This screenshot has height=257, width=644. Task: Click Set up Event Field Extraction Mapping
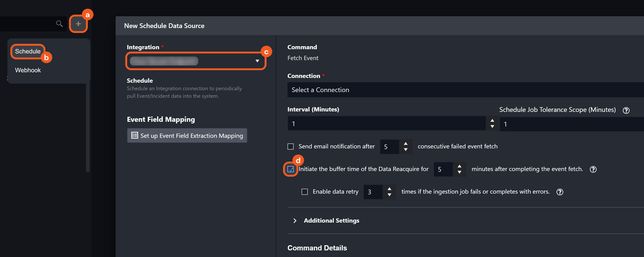point(187,135)
